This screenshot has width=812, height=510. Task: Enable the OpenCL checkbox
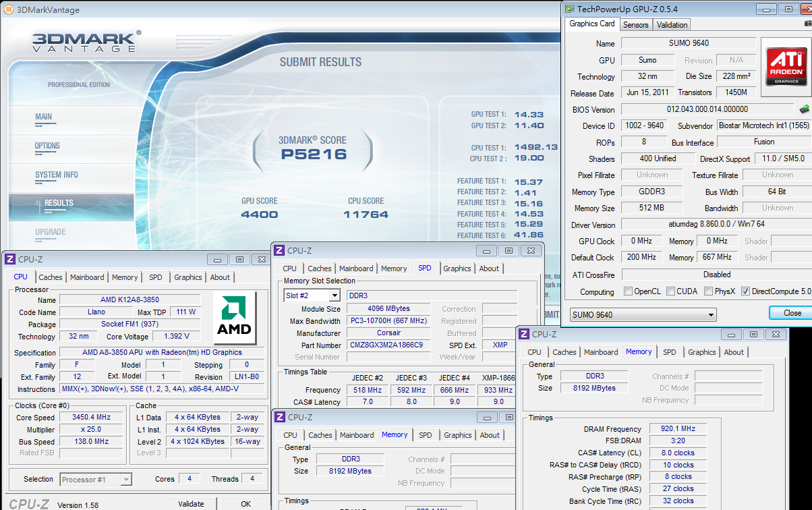[629, 291]
